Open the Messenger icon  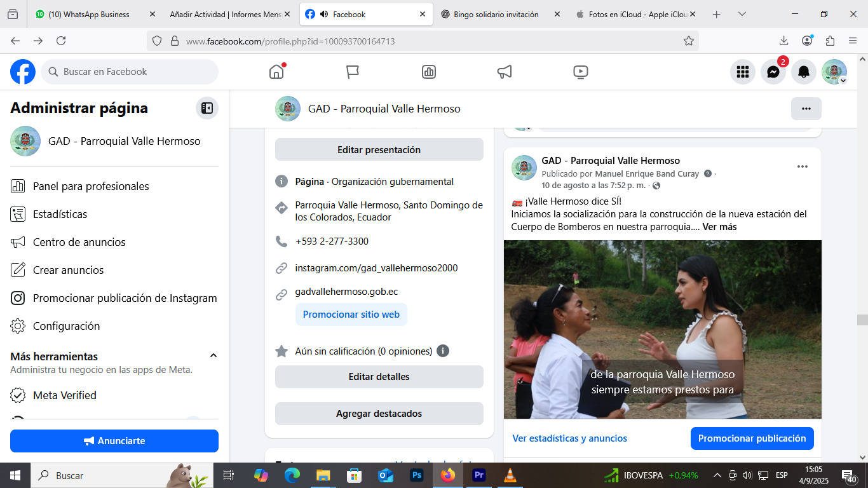coord(773,72)
